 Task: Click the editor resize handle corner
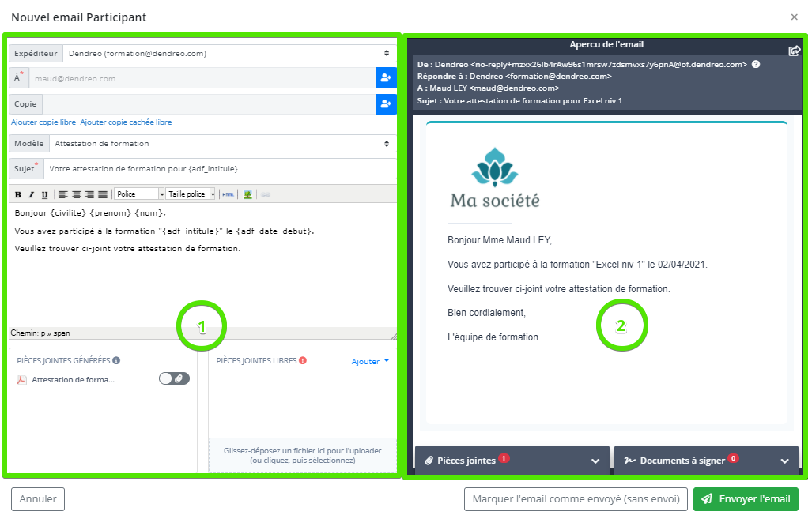point(394,336)
